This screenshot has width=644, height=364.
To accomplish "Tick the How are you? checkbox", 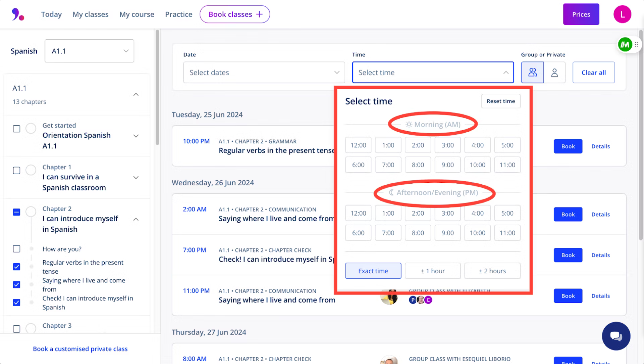I will pos(16,249).
